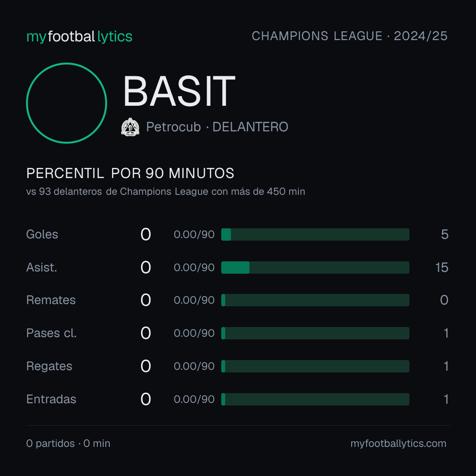The height and width of the screenshot is (476, 476).
Task: Click the empty green player photo circle
Action: [67, 103]
